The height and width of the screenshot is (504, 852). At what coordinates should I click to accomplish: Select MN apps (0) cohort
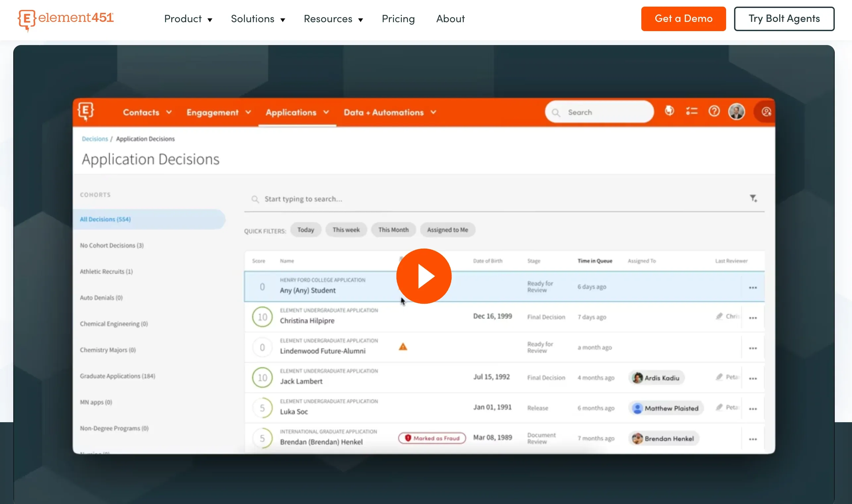(x=96, y=402)
